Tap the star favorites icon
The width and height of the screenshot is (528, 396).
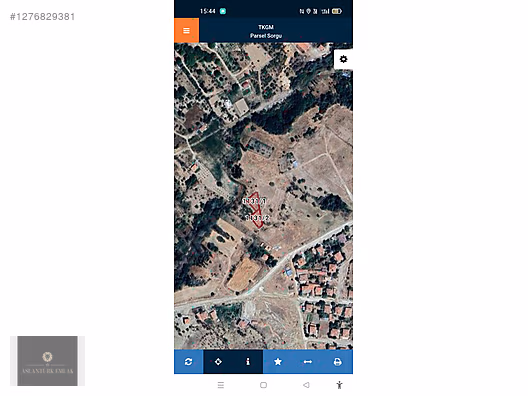pos(278,362)
